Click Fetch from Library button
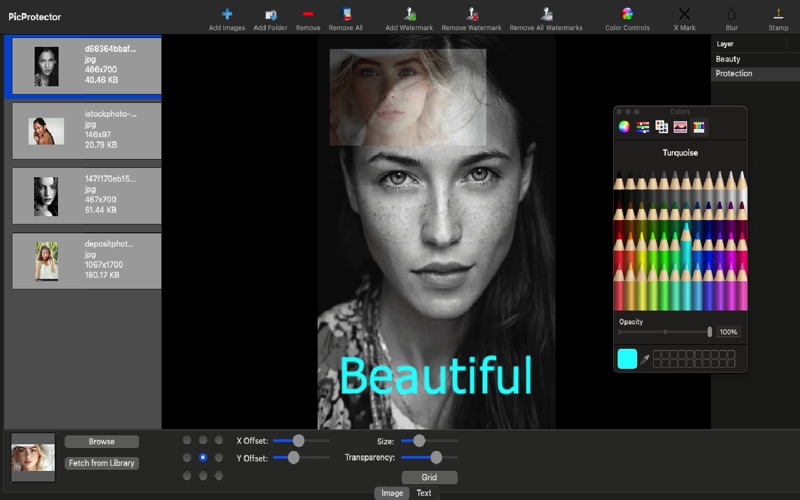The width and height of the screenshot is (800, 500). (x=102, y=463)
